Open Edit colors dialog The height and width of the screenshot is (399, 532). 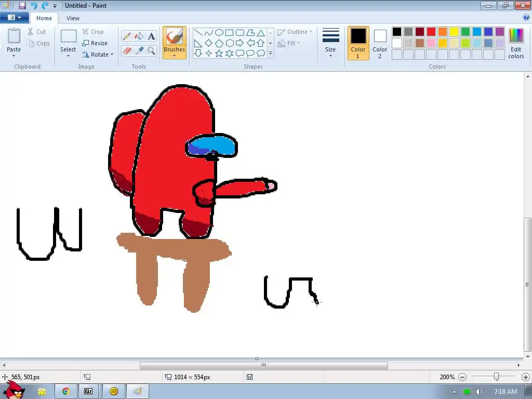click(x=516, y=43)
